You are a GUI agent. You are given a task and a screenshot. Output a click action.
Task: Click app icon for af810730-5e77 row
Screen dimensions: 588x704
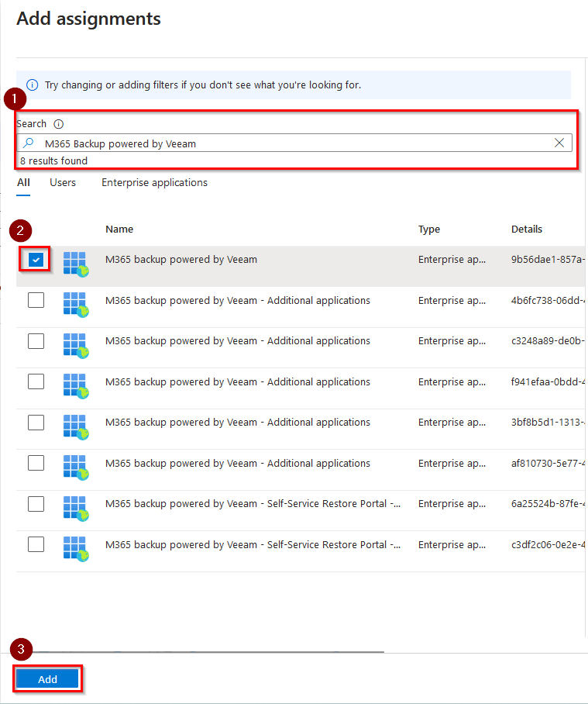click(76, 468)
